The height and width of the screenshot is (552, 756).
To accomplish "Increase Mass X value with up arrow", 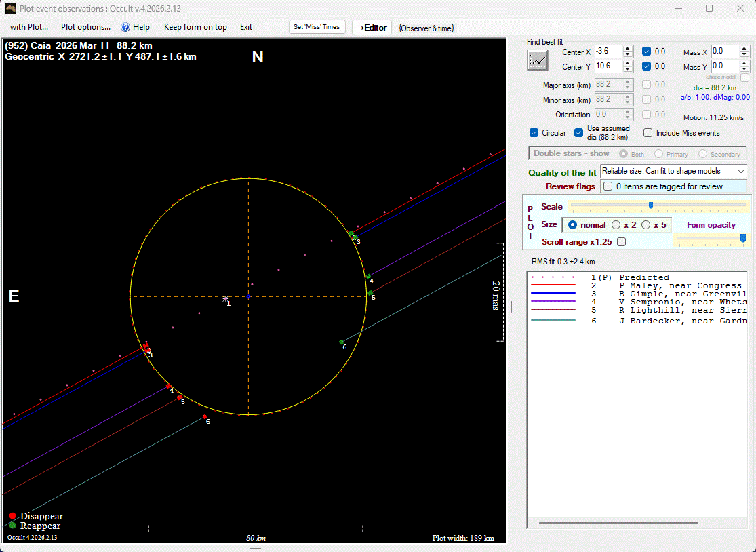I will click(x=745, y=48).
